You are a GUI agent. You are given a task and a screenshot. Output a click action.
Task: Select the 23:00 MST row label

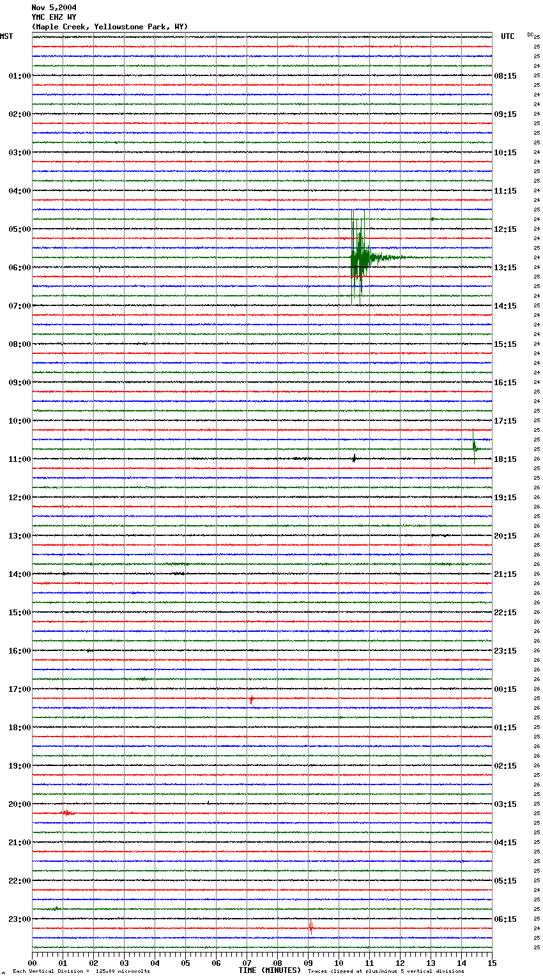pos(20,919)
